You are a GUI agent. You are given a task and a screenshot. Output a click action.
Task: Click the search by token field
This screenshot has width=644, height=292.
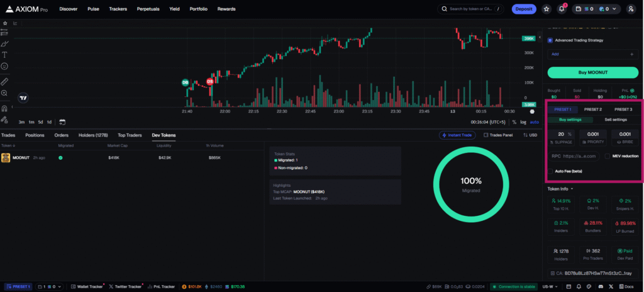[472, 9]
